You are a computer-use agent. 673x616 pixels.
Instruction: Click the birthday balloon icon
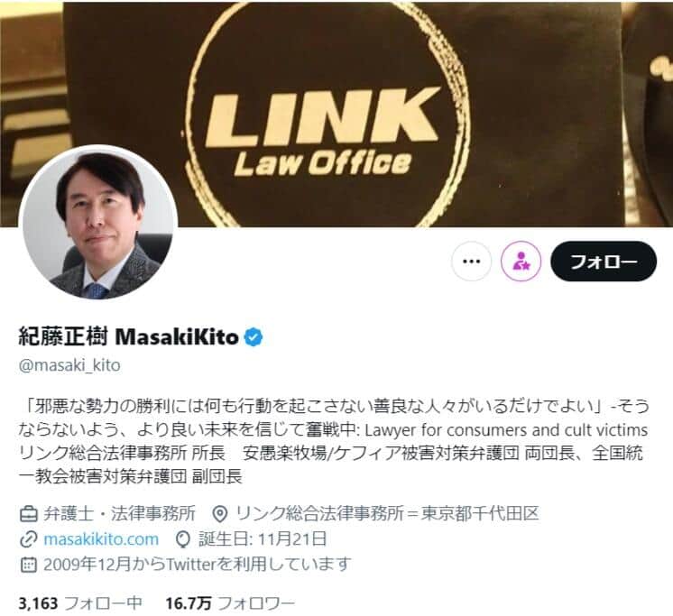183,539
